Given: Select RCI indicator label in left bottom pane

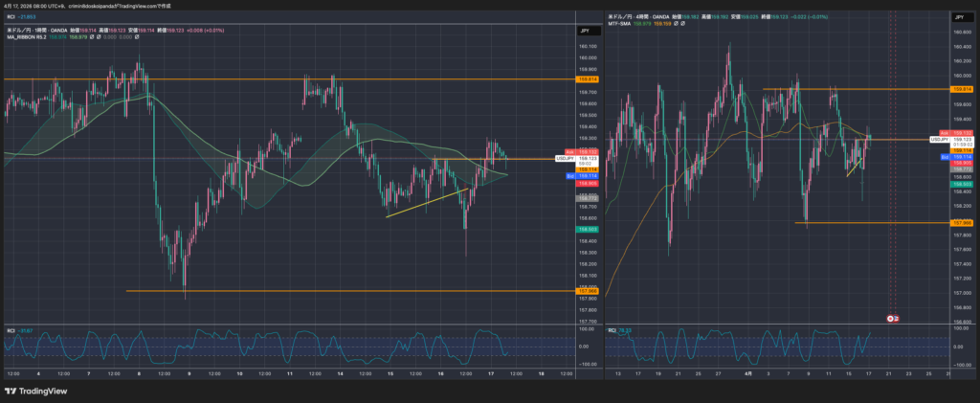Looking at the screenshot, I should (11, 330).
